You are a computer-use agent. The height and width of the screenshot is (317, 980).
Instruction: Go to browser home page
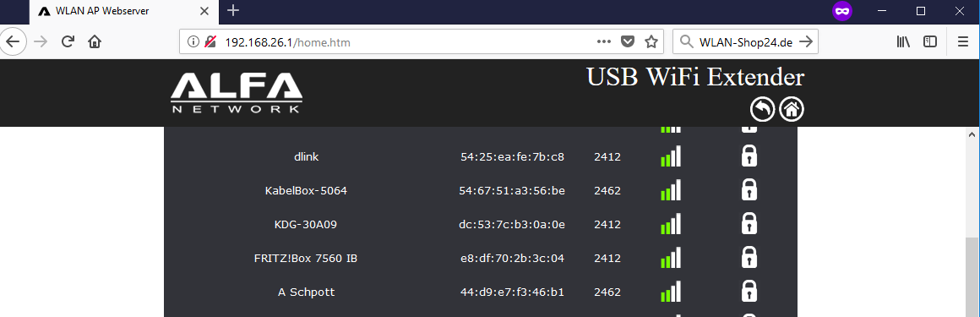pyautogui.click(x=95, y=42)
